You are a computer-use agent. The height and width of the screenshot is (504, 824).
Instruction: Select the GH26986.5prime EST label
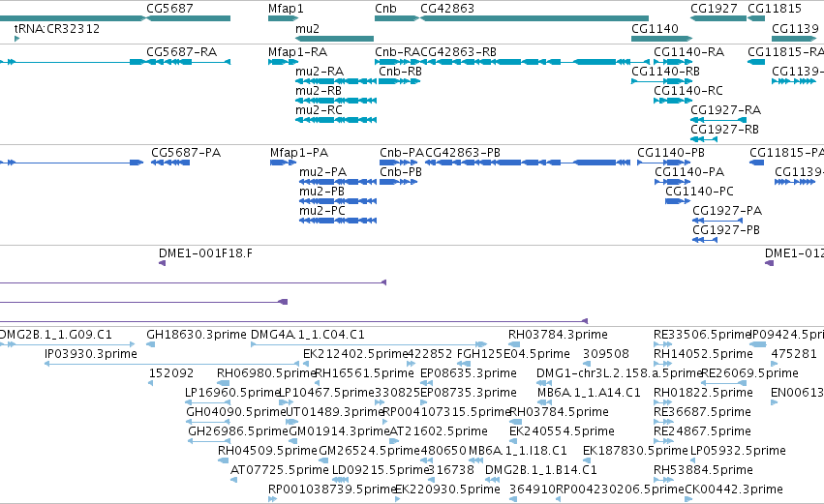pos(238,432)
